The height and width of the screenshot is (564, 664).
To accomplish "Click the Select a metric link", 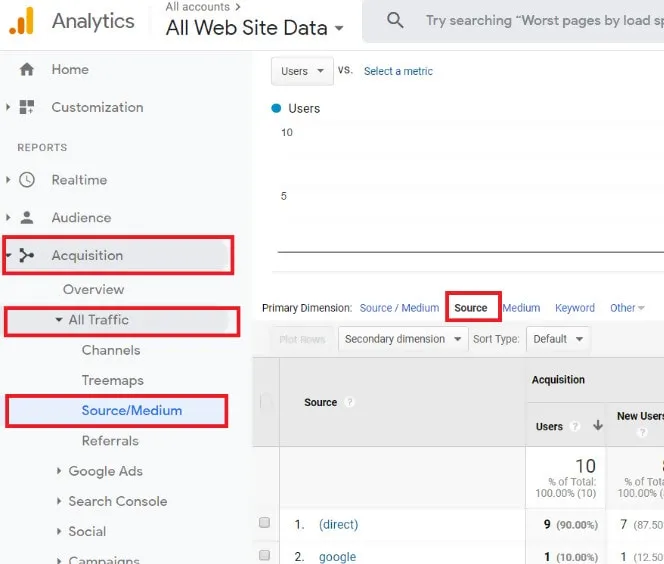I will [398, 71].
